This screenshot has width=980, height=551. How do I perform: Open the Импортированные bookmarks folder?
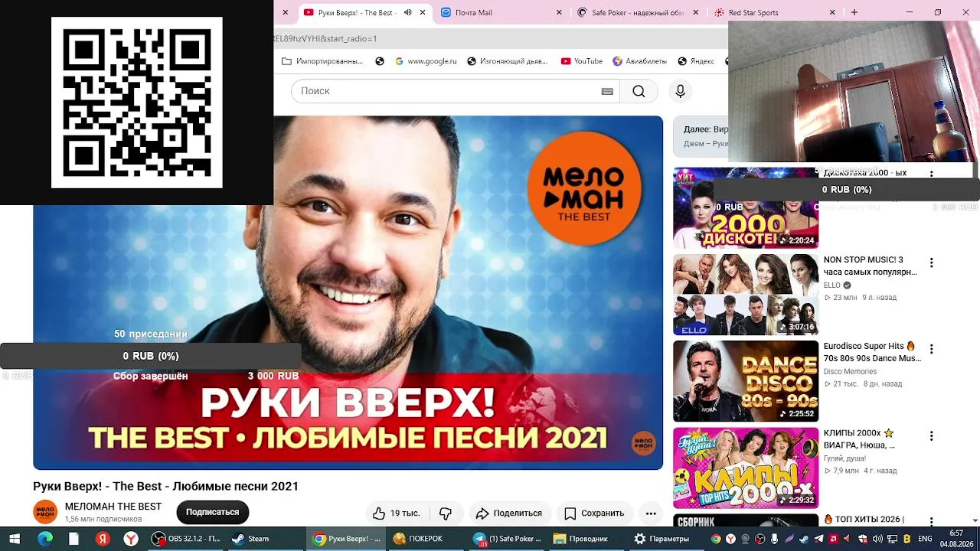(322, 61)
